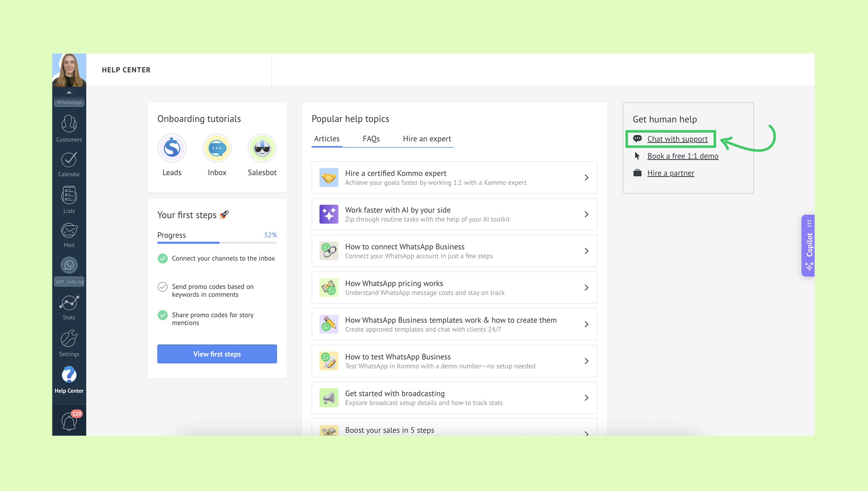Open the Calendar sidebar icon
The height and width of the screenshot is (491, 868).
tap(69, 160)
